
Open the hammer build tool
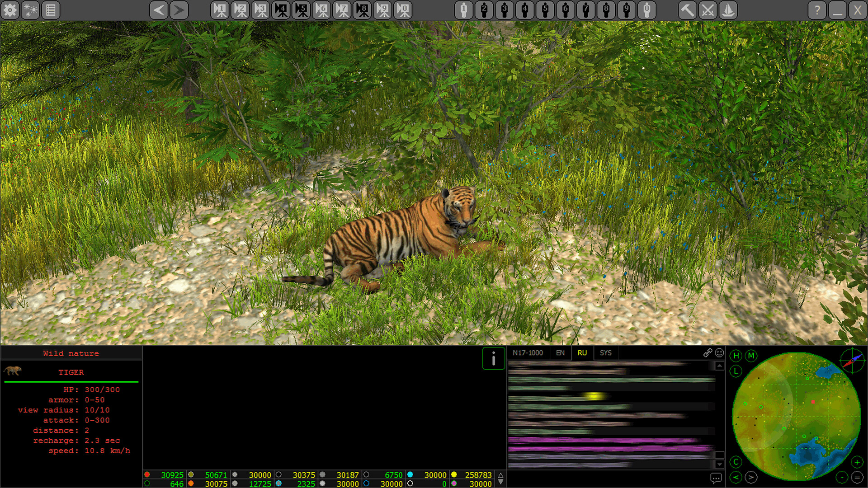click(687, 10)
